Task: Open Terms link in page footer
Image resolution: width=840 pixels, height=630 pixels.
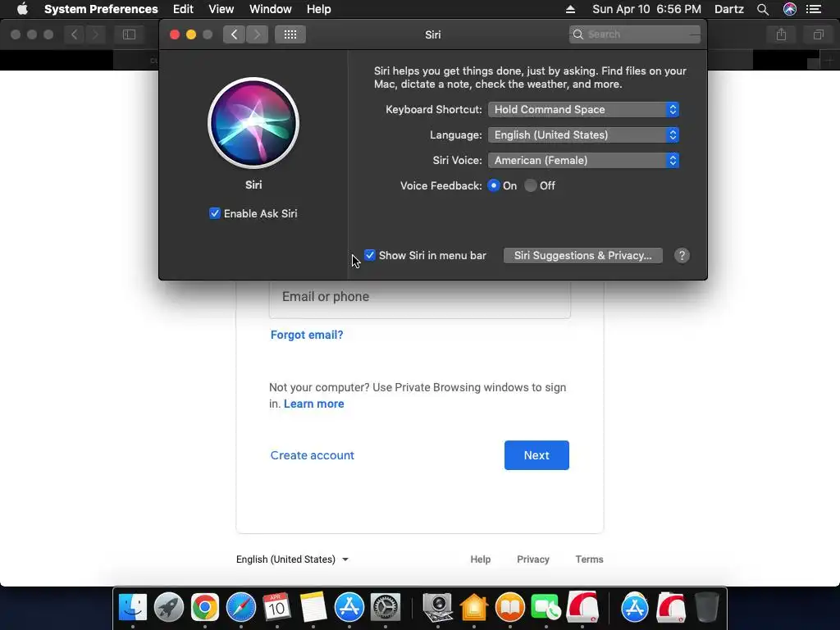Action: pos(589,559)
